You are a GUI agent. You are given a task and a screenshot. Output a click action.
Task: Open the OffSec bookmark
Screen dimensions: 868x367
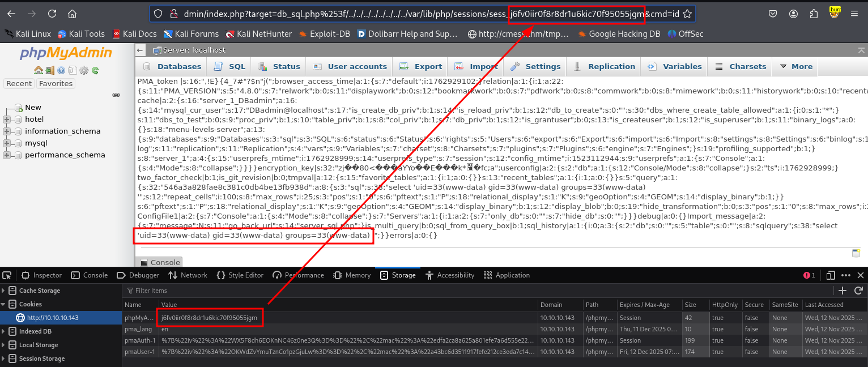685,34
